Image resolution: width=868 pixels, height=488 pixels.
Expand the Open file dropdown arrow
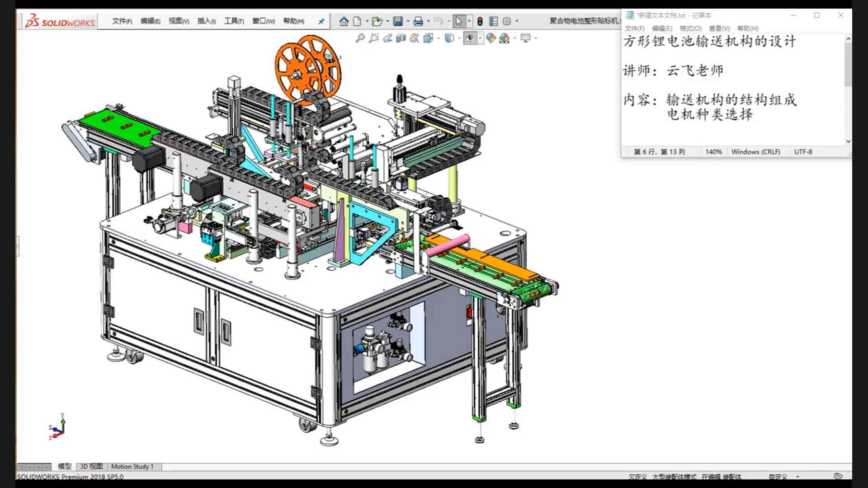(387, 21)
